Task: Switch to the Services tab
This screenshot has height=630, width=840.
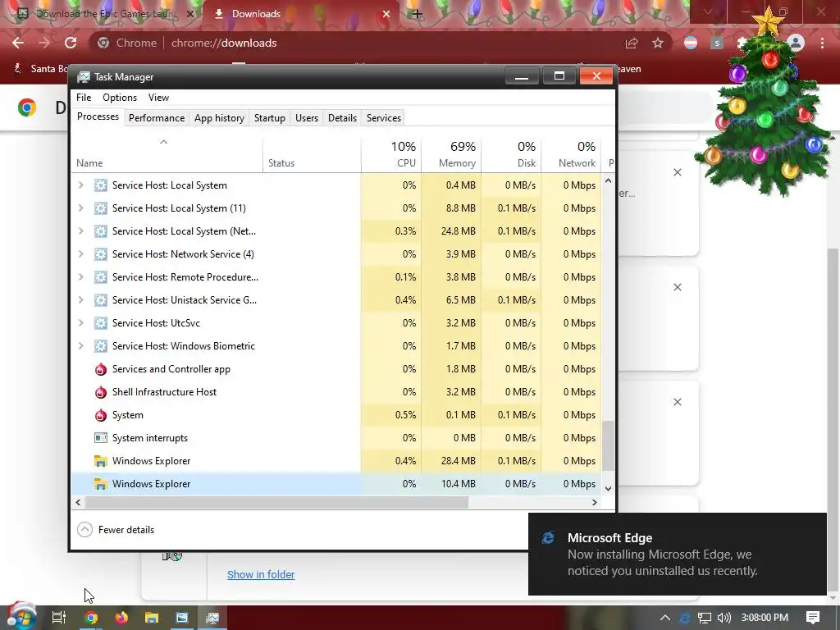Action: click(384, 118)
